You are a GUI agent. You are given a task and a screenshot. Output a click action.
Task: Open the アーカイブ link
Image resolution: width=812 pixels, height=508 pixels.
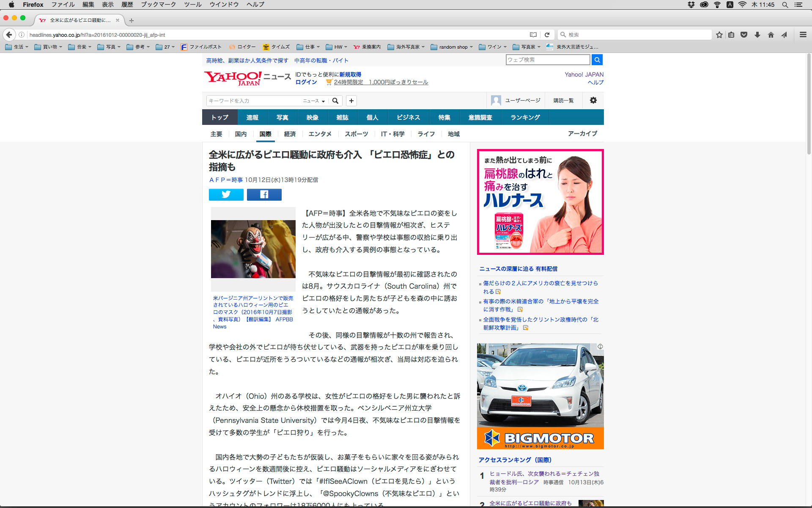(582, 133)
